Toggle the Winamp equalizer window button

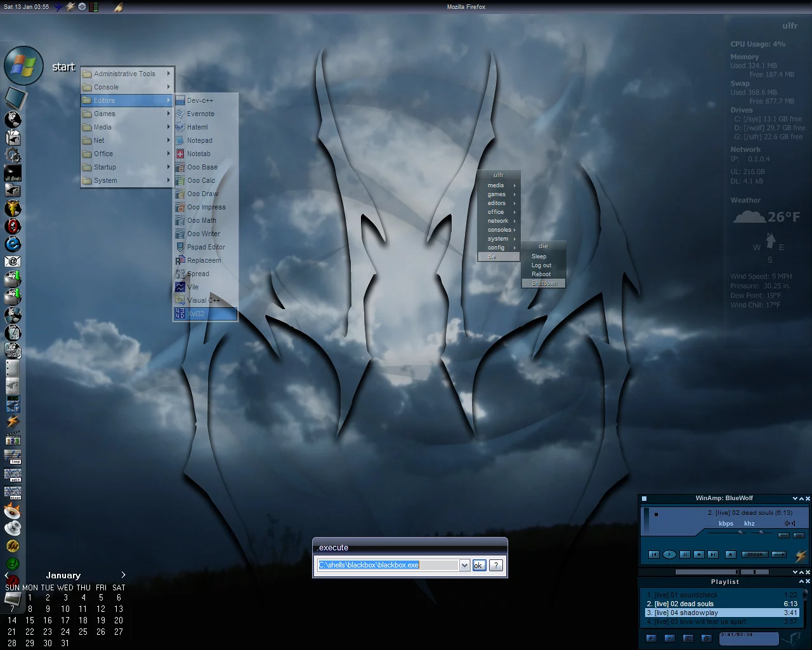pos(784,536)
